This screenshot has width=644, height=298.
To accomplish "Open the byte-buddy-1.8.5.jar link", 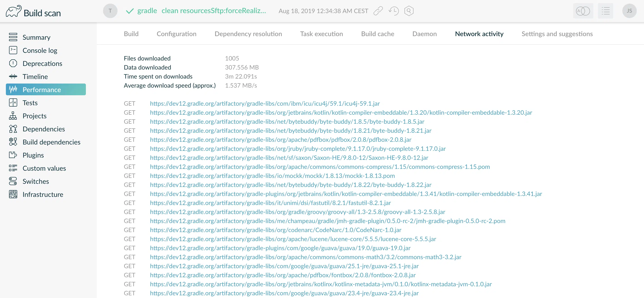I will pyautogui.click(x=287, y=121).
